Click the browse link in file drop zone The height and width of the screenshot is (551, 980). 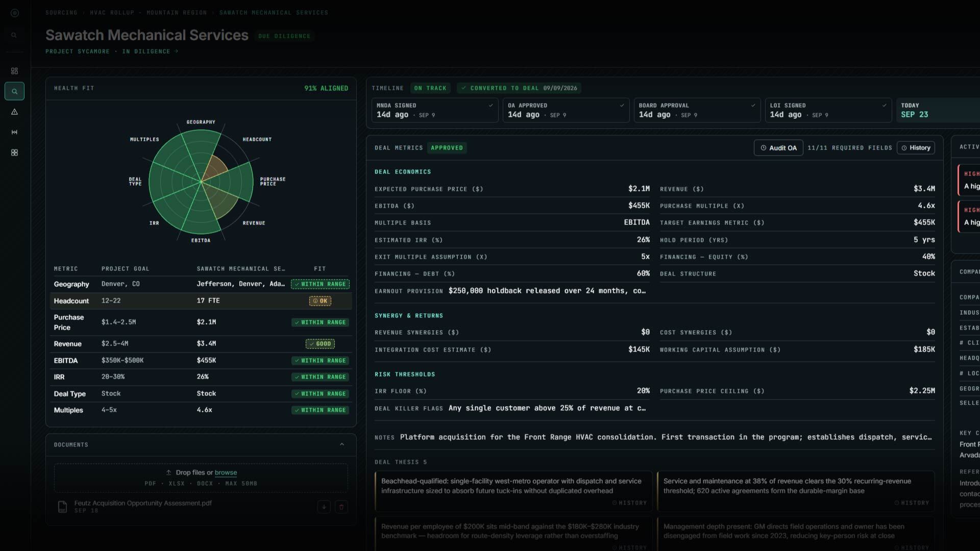(x=226, y=473)
